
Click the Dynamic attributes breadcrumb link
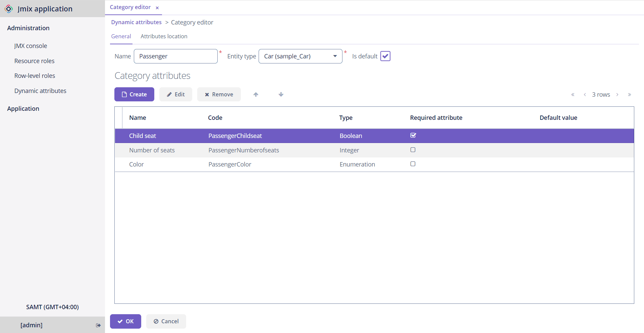coord(136,22)
